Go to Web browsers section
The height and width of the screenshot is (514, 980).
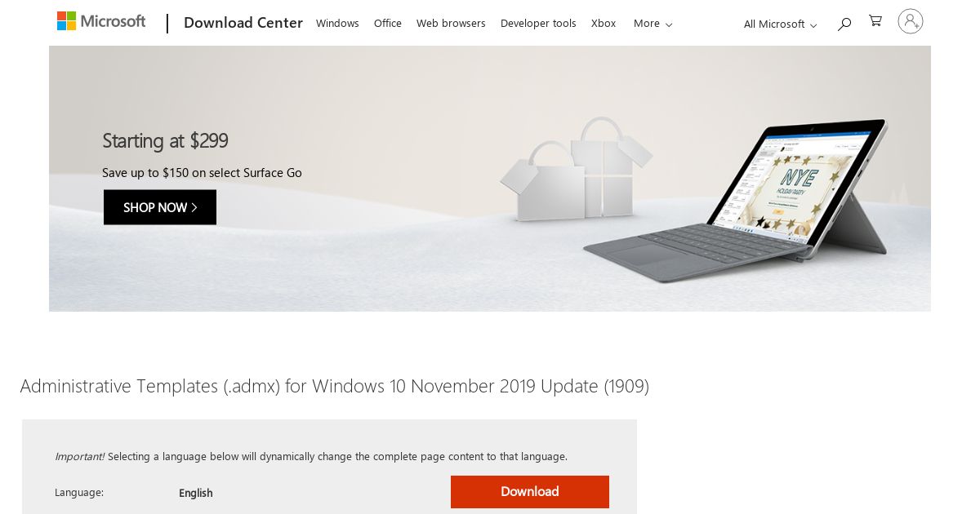tap(451, 24)
